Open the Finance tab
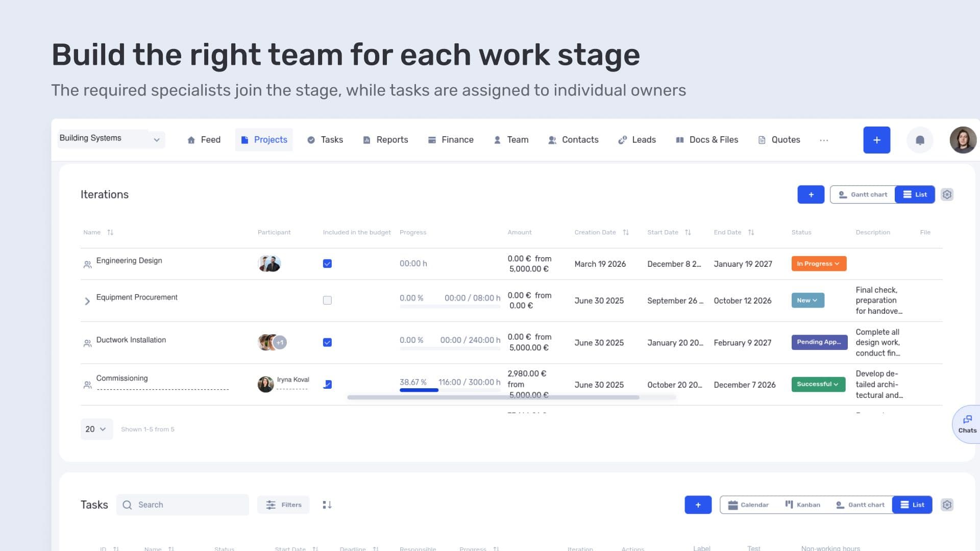 click(451, 140)
